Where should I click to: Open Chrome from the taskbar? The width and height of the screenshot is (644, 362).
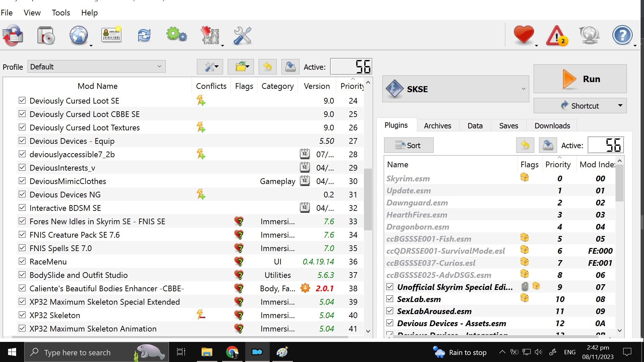pos(232,352)
